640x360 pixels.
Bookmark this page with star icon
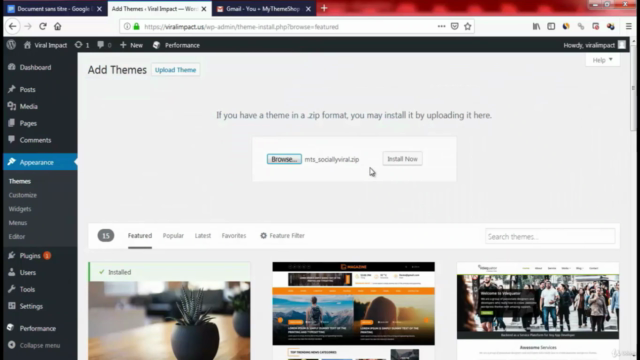468,27
